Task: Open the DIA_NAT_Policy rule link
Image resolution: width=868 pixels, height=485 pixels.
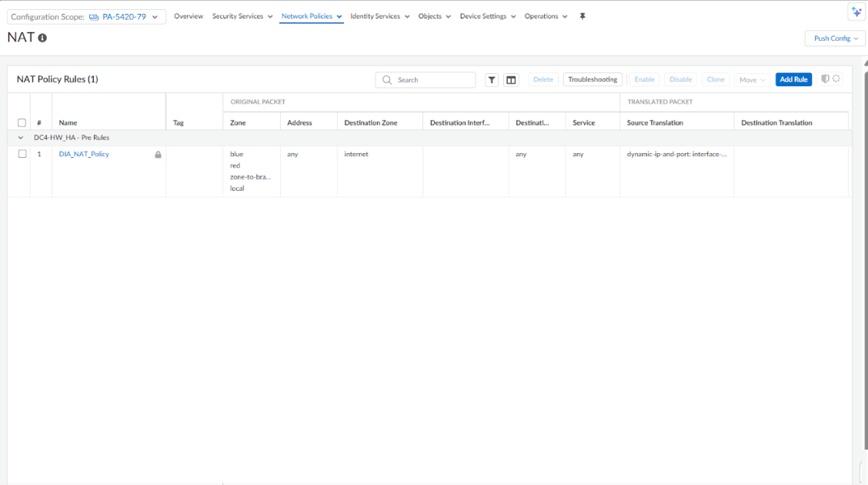Action: [x=84, y=154]
